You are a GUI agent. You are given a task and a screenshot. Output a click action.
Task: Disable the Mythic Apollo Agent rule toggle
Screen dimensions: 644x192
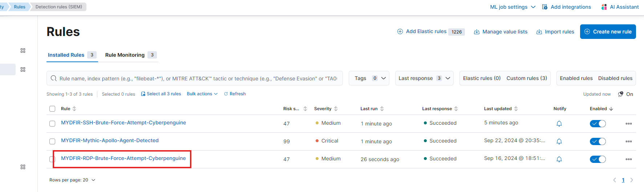point(598,141)
